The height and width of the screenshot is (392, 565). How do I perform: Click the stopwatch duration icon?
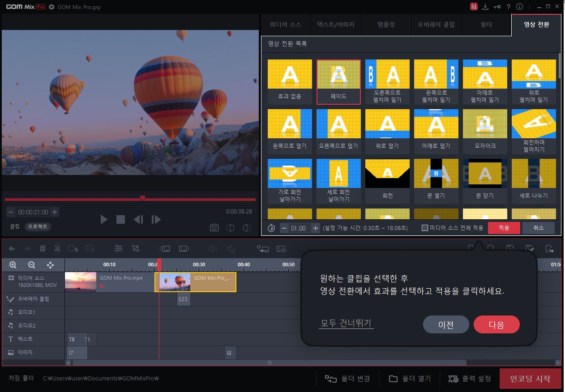(271, 228)
